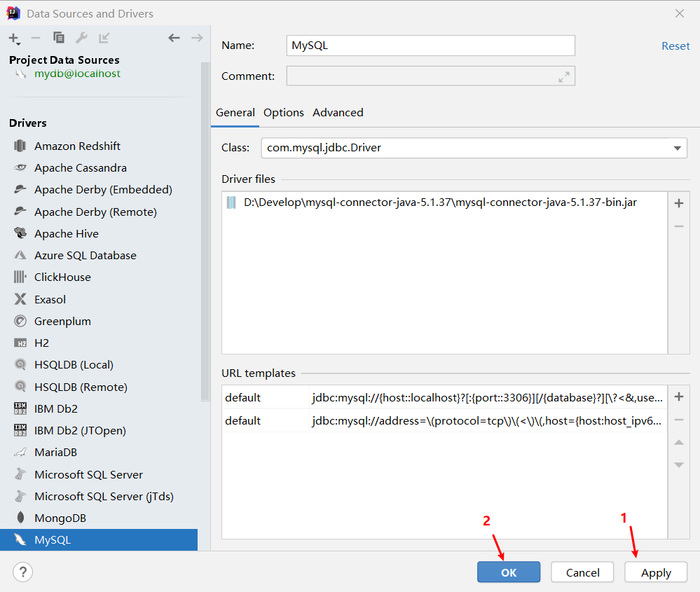Image resolution: width=700 pixels, height=592 pixels.
Task: Click the Back arrow icon
Action: 174,38
